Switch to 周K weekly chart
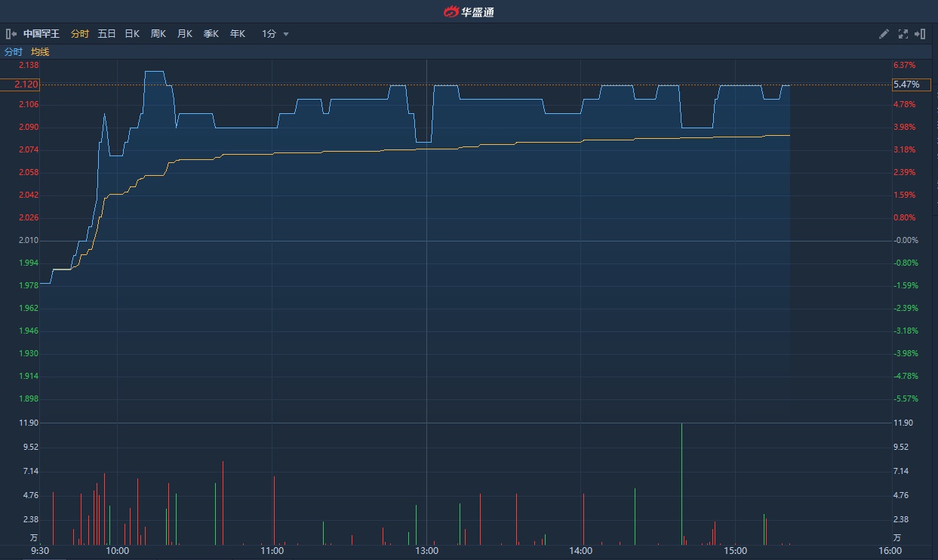 point(158,34)
